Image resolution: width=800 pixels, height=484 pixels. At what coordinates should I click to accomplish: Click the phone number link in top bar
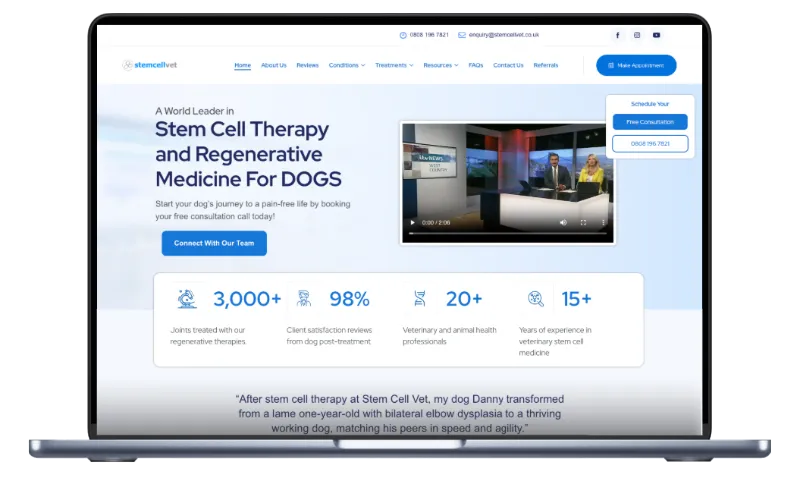tap(429, 35)
